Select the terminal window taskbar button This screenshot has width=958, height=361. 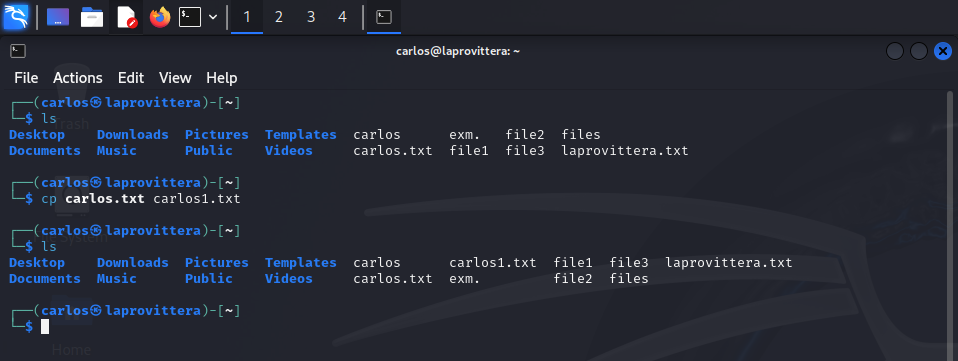[384, 17]
